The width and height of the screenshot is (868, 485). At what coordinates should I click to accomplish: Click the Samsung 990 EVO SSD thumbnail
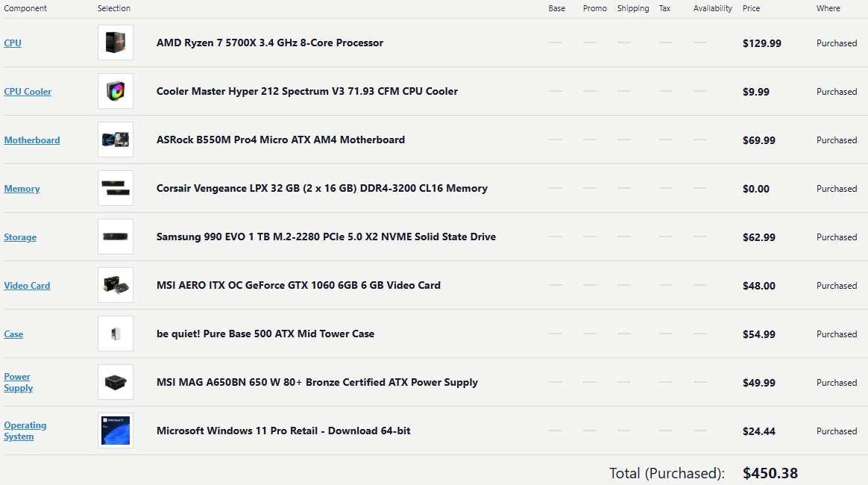pos(116,237)
